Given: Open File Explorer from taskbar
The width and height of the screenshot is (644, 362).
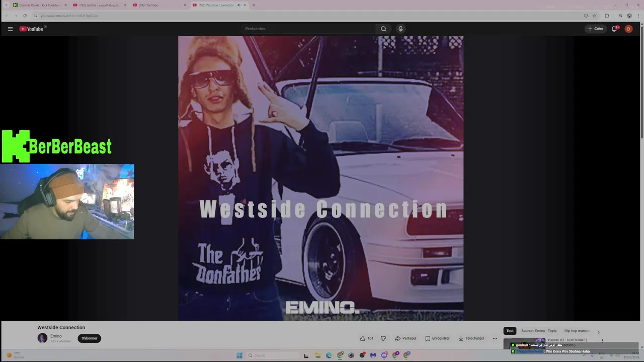Looking at the screenshot, I should click(x=317, y=355).
